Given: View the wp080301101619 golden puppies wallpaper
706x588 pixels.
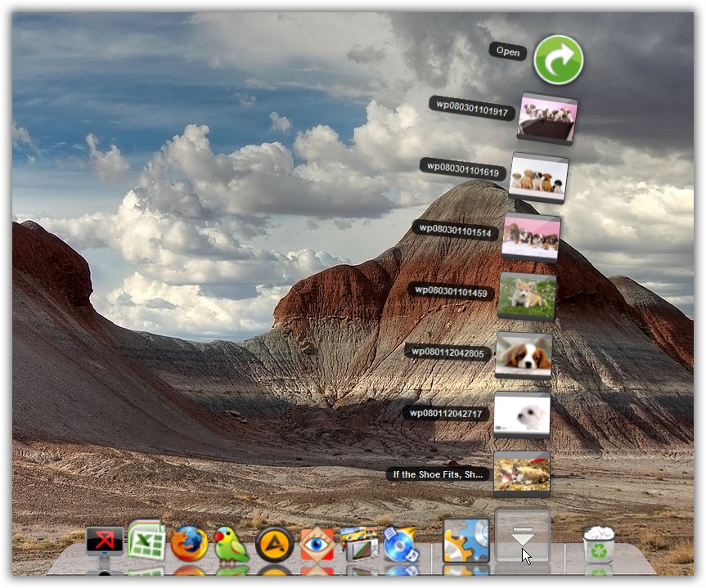Looking at the screenshot, I should 538,178.
